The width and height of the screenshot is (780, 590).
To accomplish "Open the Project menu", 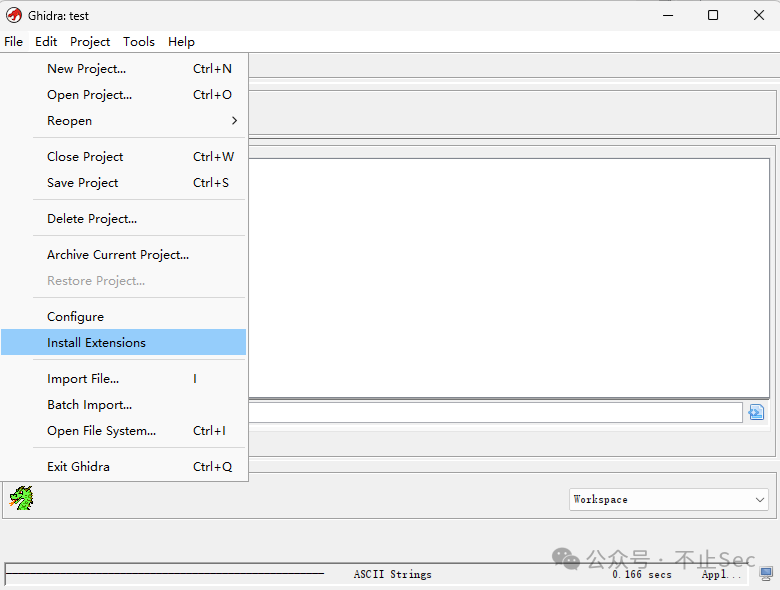I will 90,42.
